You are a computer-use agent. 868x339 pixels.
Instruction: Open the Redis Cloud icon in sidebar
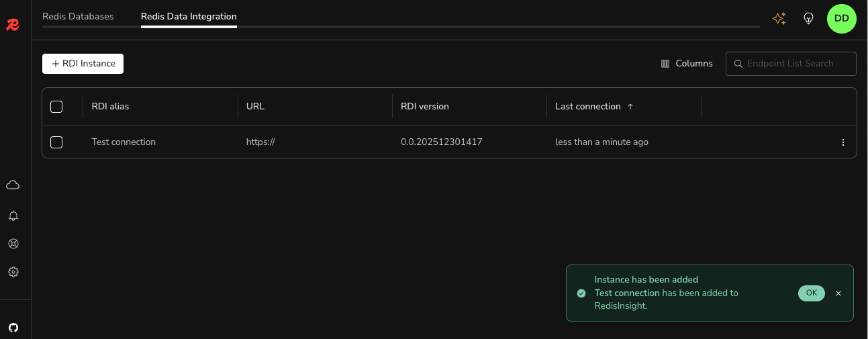tap(13, 185)
